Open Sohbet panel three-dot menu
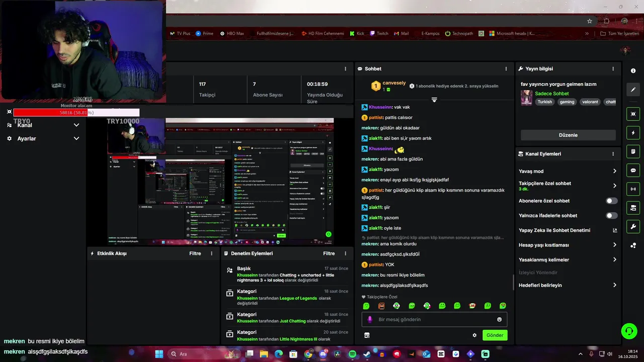Viewport: 644px width, 362px height. pos(506,69)
